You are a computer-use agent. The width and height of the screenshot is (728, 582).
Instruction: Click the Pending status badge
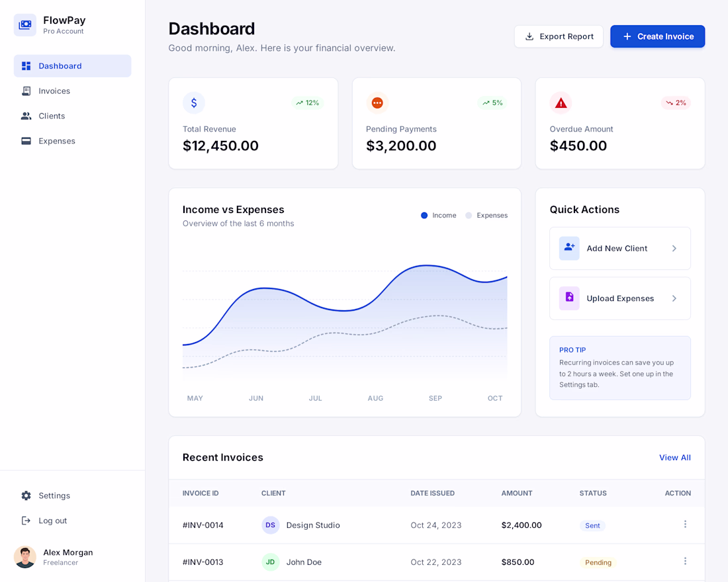click(598, 563)
